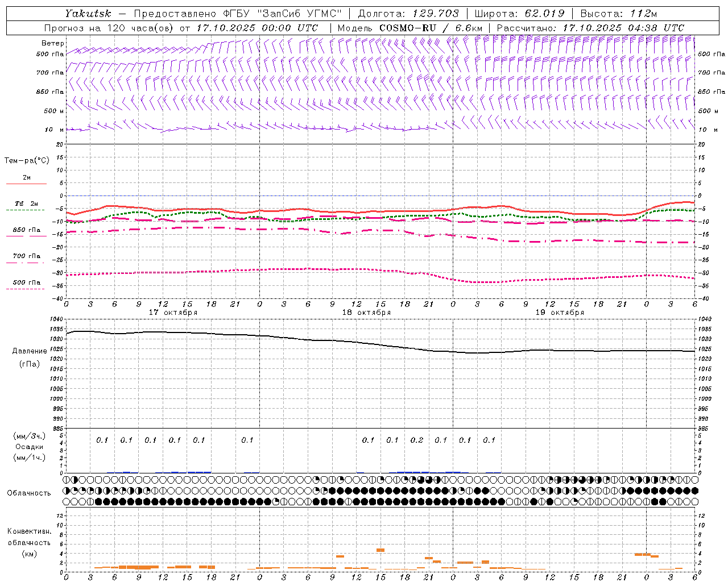
Task: Click the forecast start time 17.10.2025 00:00 UTC
Action: [257, 28]
